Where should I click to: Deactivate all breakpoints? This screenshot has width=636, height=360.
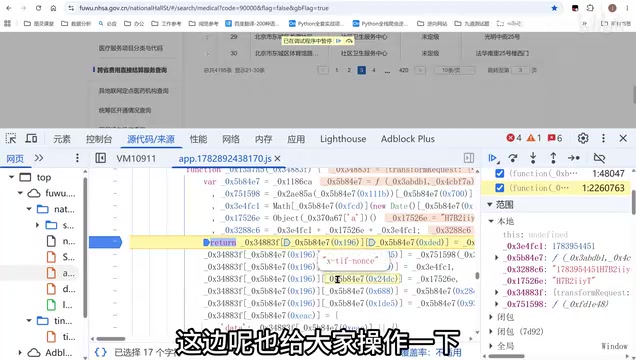click(x=599, y=158)
